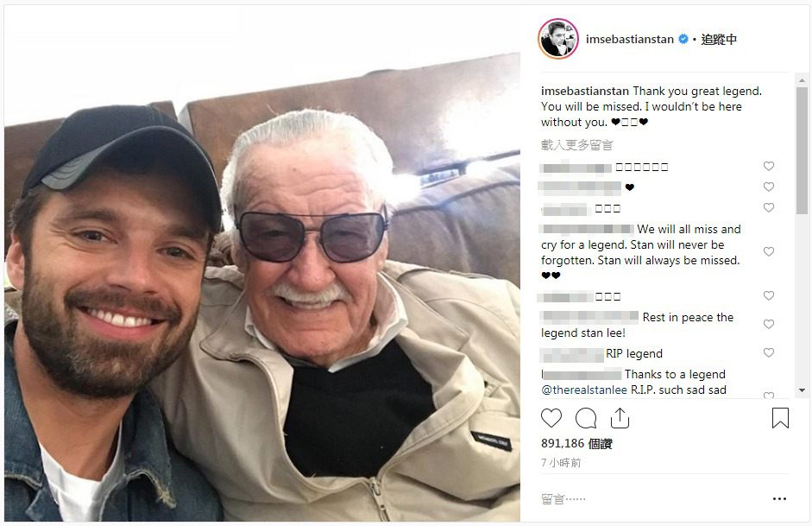Like the 'RIP legend' comment
The height and width of the screenshot is (526, 812).
point(769,353)
